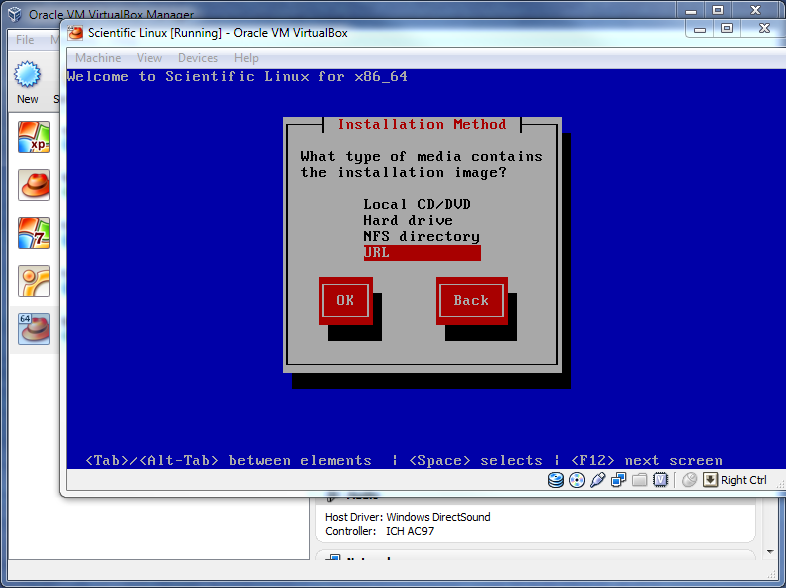The width and height of the screenshot is (786, 588).
Task: Maximize the Scientific Linux VM window
Action: [x=727, y=29]
